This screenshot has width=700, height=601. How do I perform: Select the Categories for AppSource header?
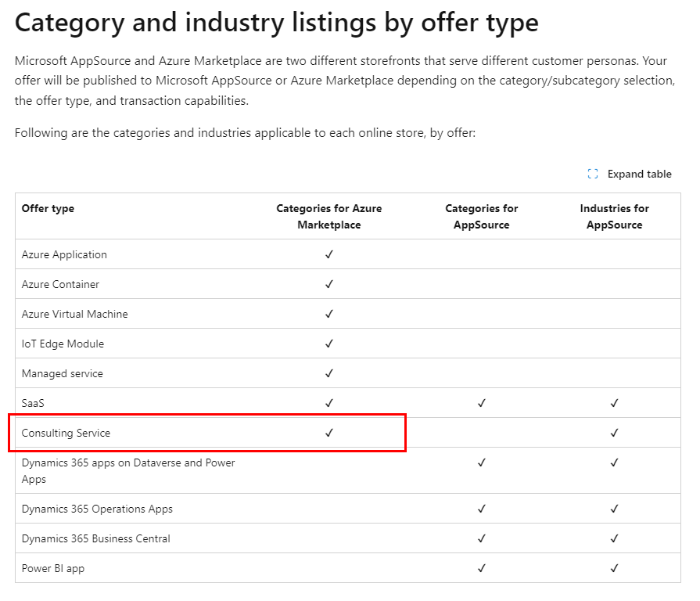click(481, 217)
